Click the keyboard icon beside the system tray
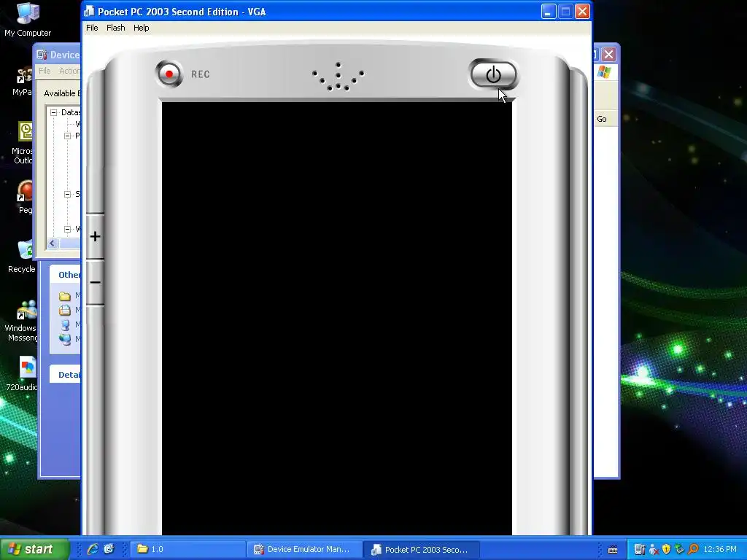The height and width of the screenshot is (560, 747). 613,550
